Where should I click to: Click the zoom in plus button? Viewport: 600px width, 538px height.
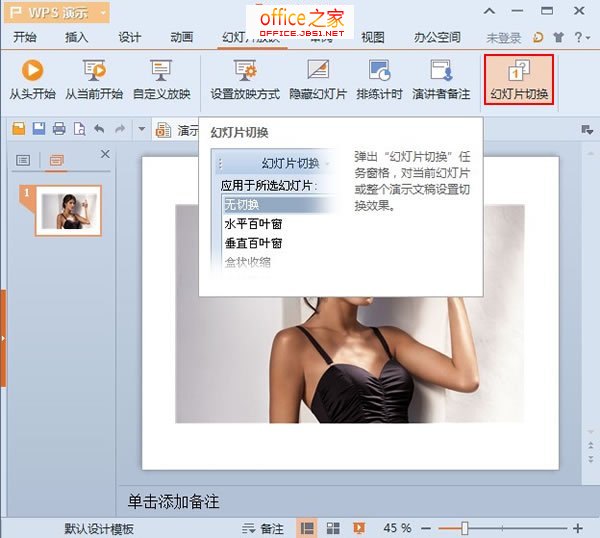tap(578, 529)
